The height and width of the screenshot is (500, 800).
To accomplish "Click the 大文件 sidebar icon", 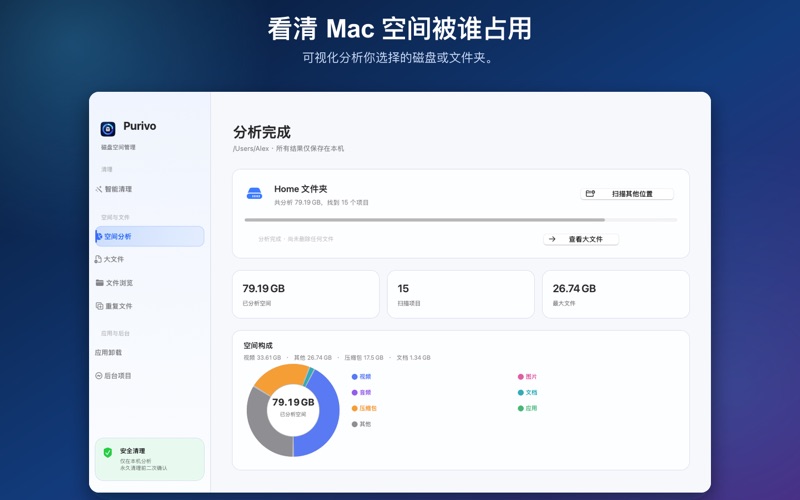I will [98, 259].
